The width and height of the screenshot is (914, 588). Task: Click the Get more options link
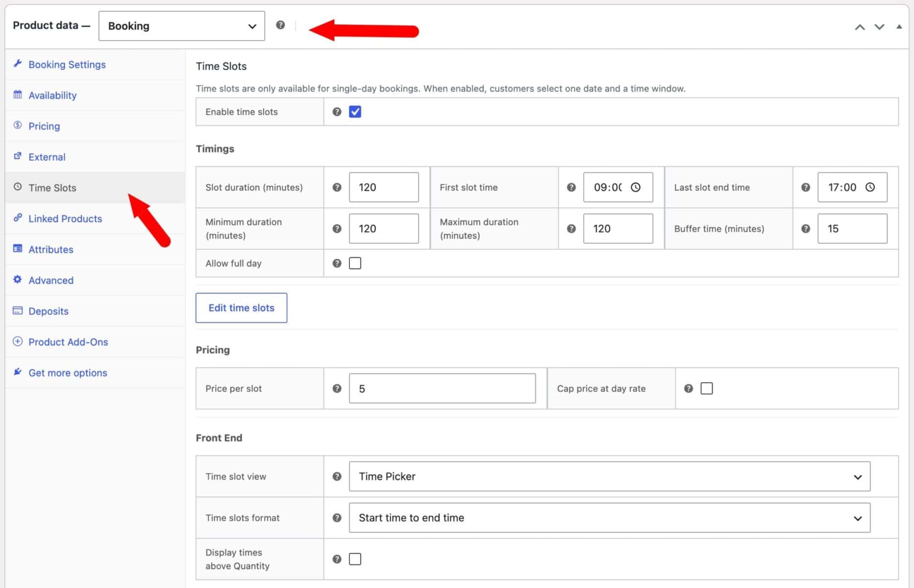(x=68, y=373)
